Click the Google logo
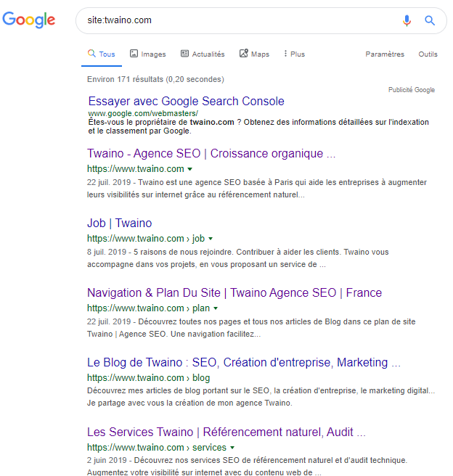 [29, 20]
